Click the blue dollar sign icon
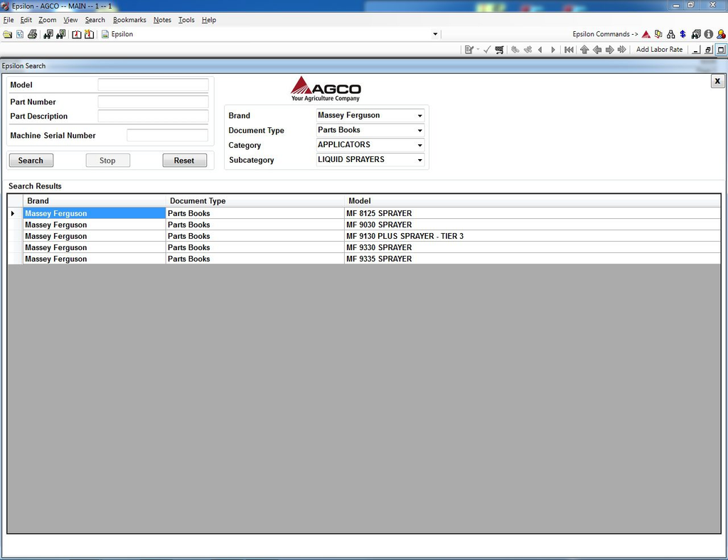Screen dimensions: 728x560 pos(682,34)
